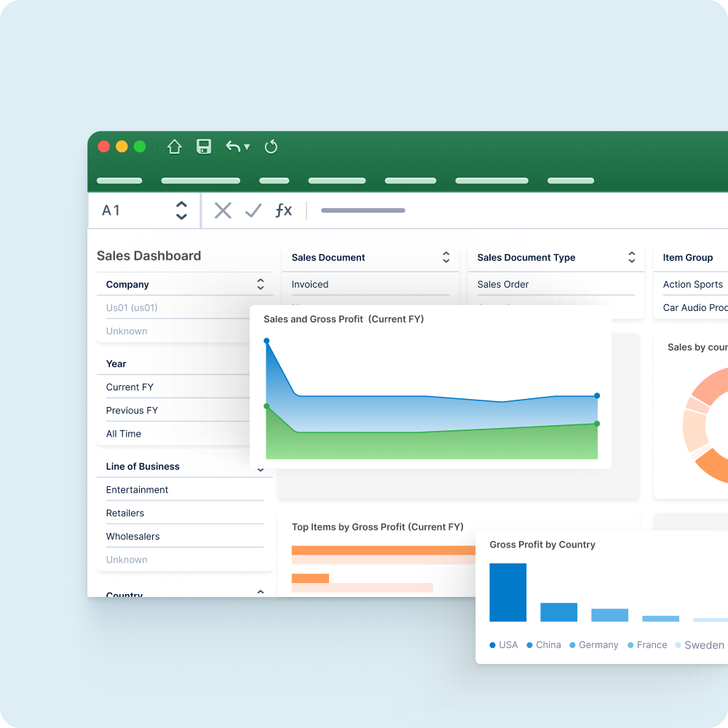Collapse the Country slicer chevron
Screen dimensions: 728x728
pyautogui.click(x=261, y=593)
